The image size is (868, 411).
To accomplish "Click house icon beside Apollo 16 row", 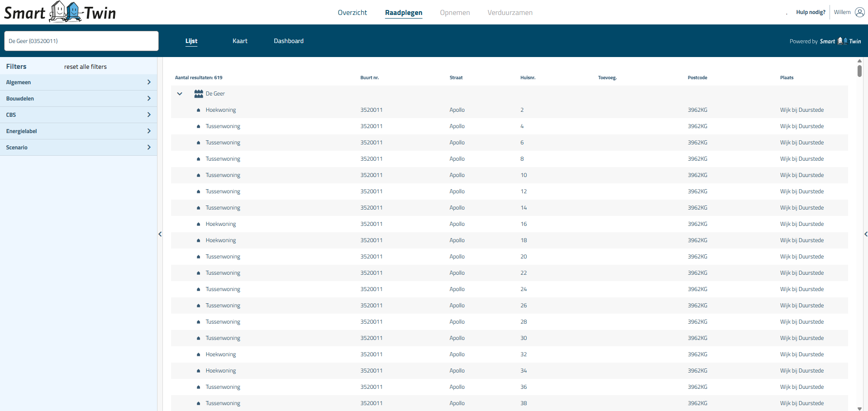I will pos(198,224).
